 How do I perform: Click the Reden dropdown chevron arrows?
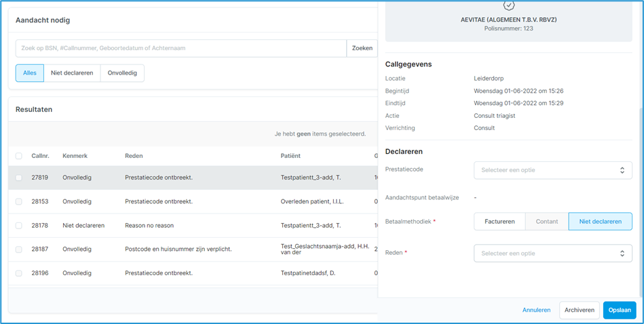click(x=622, y=254)
